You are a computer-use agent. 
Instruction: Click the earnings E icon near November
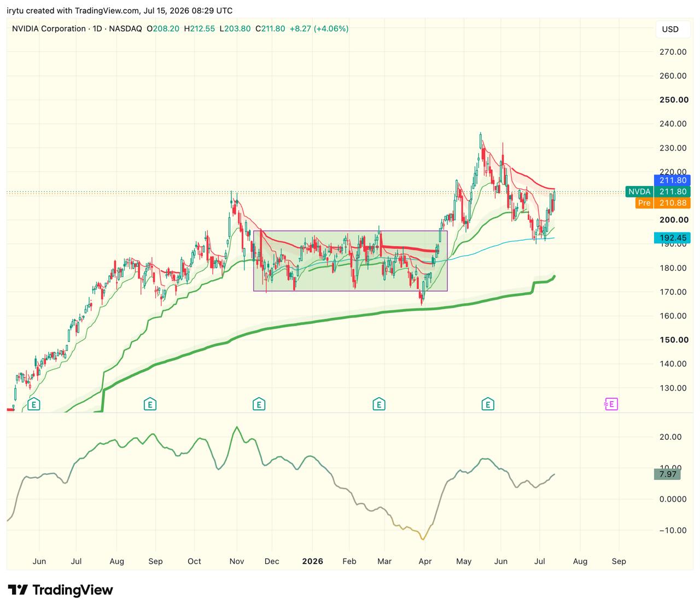coord(259,405)
